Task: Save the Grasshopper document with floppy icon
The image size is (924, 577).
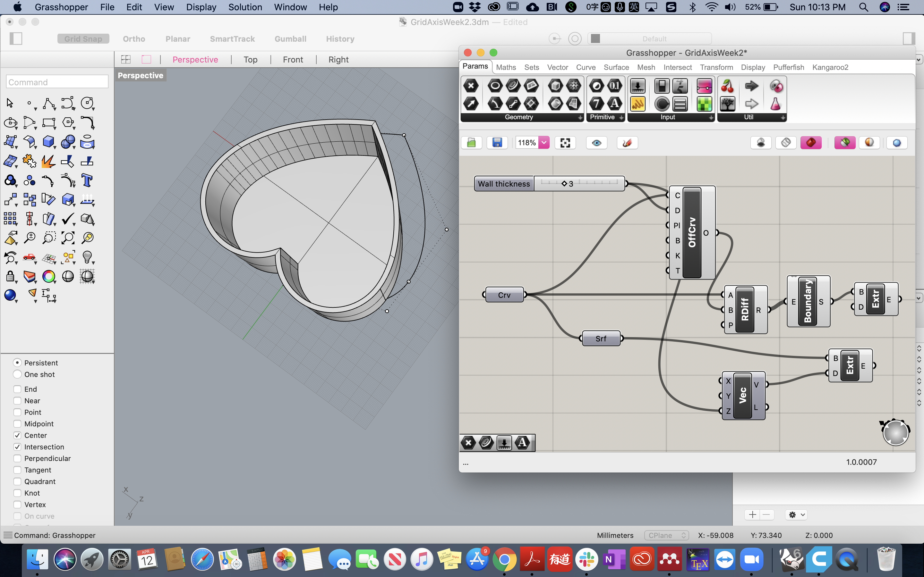Action: pos(497,143)
